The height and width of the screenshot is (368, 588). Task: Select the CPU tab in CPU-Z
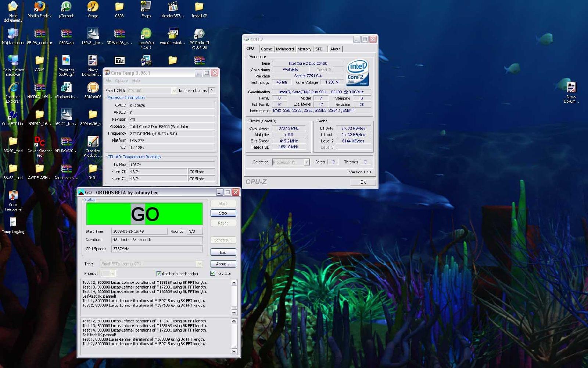[x=250, y=49]
